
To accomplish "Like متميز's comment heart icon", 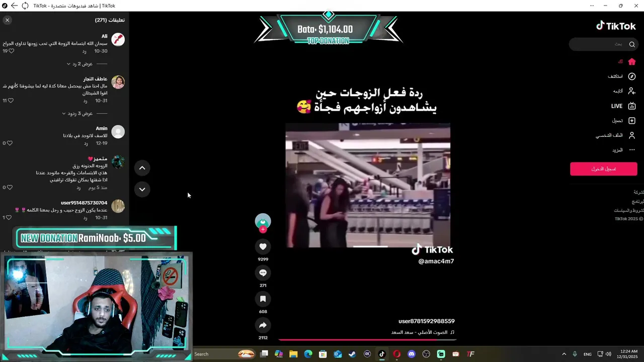I will pos(10,188).
